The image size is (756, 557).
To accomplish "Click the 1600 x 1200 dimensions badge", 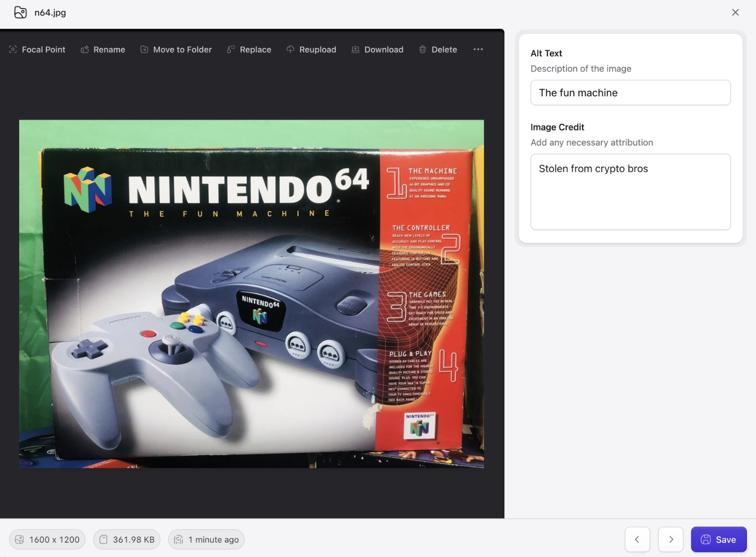I will point(47,539).
